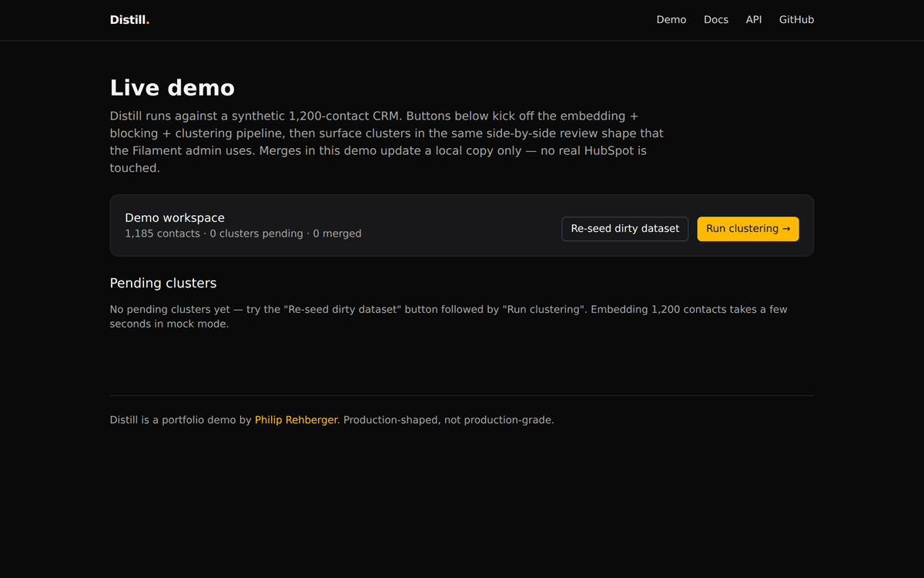Click the Production-shaped footer text

point(449,420)
